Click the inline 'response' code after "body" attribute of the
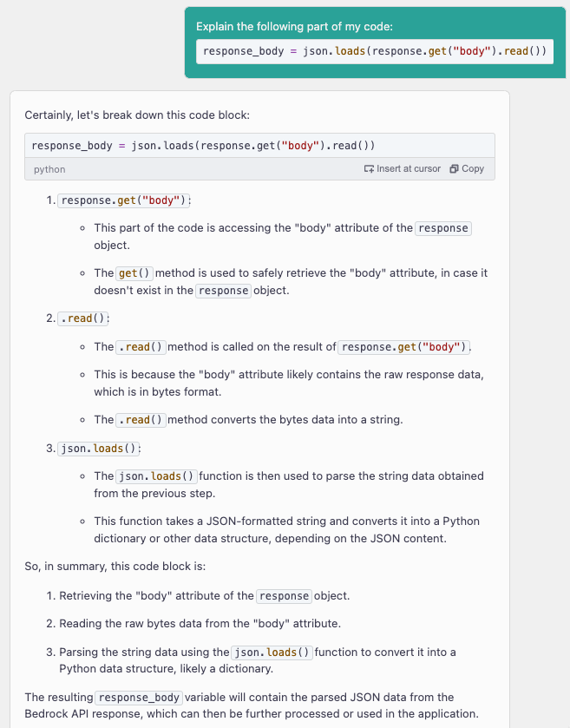The height and width of the screenshot is (728, 570). point(443,228)
